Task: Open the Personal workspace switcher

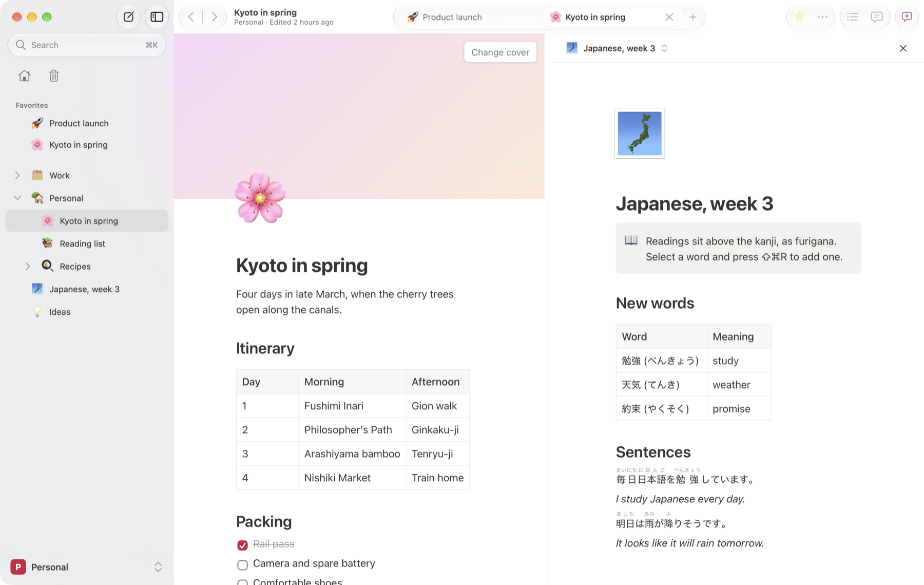Action: click(x=87, y=567)
